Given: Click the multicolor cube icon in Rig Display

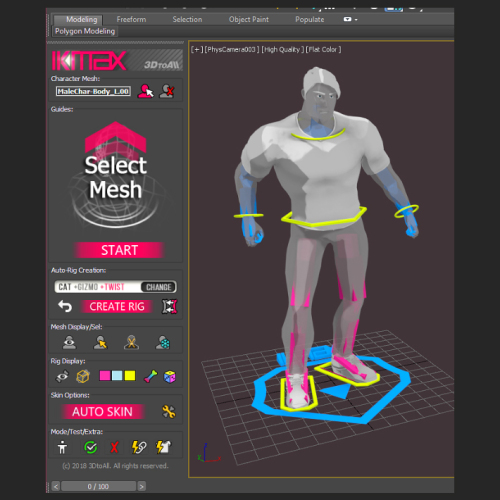Looking at the screenshot, I should pyautogui.click(x=170, y=377).
